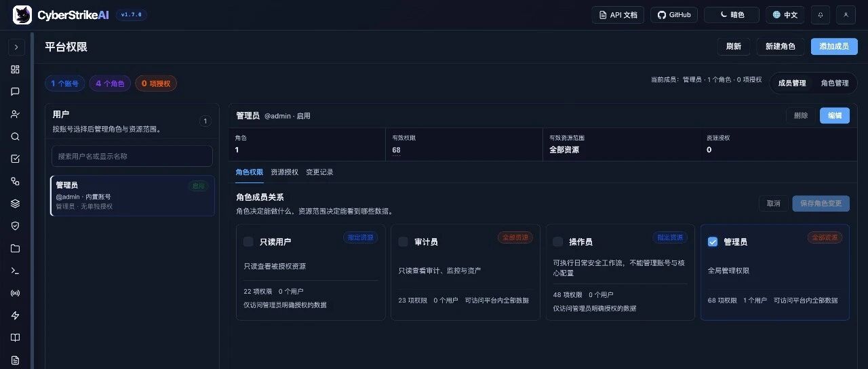This screenshot has width=868, height=369.
Task: Click the 刷新 refresh button
Action: coord(734,46)
